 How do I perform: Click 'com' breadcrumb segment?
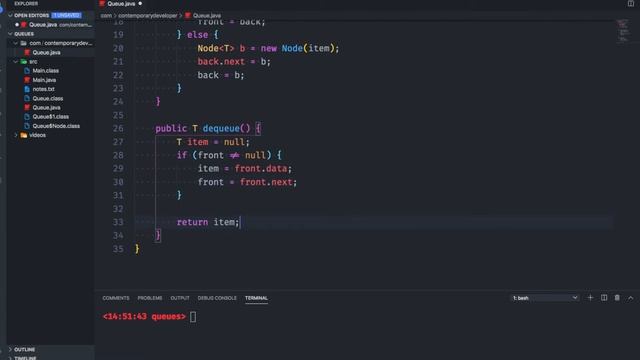pyautogui.click(x=106, y=16)
